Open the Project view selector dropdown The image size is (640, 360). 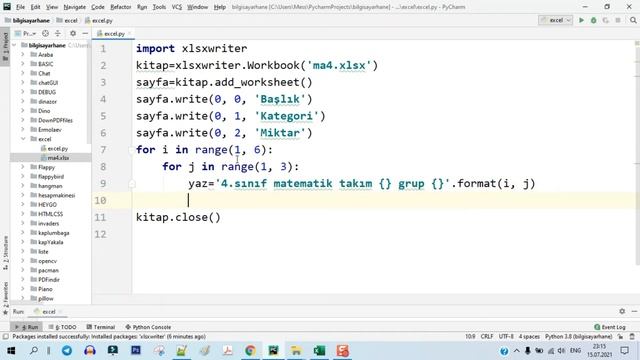25,33
